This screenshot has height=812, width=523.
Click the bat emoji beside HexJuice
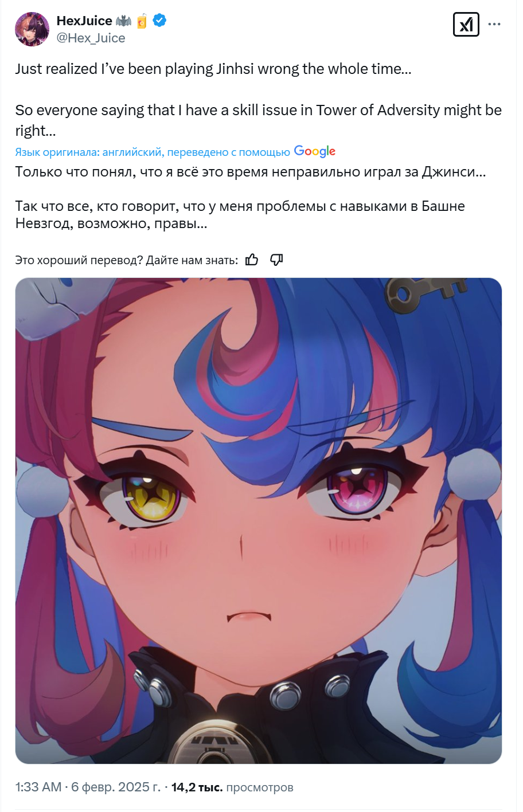[123, 21]
